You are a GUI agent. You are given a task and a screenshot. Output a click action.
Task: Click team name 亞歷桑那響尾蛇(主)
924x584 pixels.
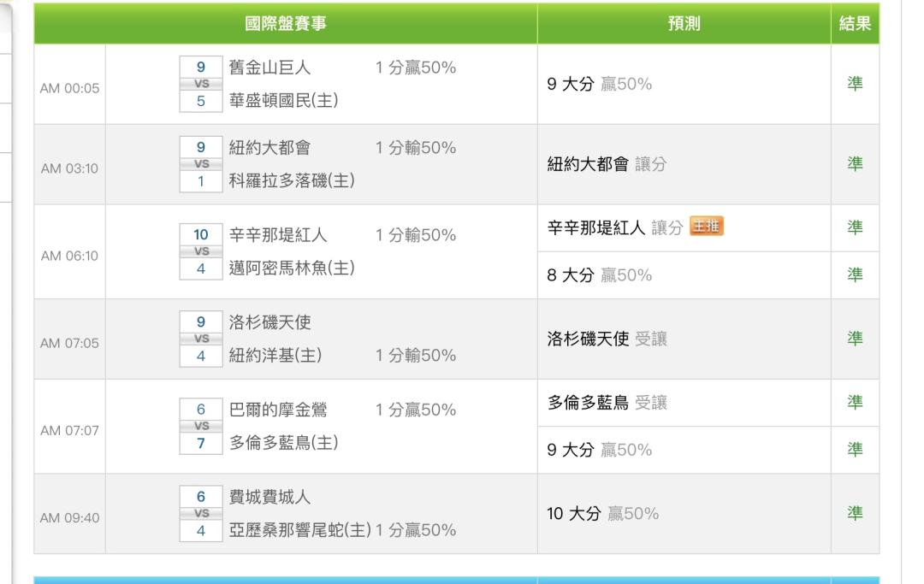pos(300,530)
